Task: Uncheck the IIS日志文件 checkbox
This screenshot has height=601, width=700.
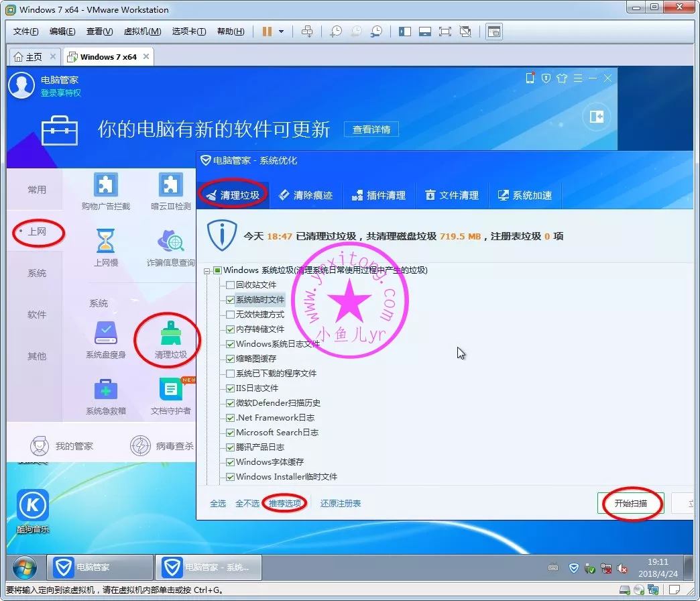Action: point(231,388)
